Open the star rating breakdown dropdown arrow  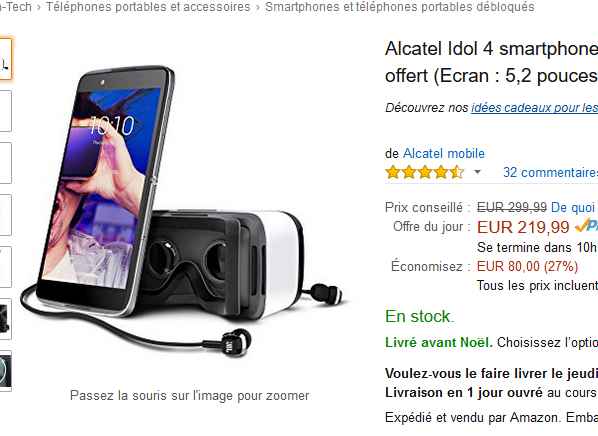point(477,172)
